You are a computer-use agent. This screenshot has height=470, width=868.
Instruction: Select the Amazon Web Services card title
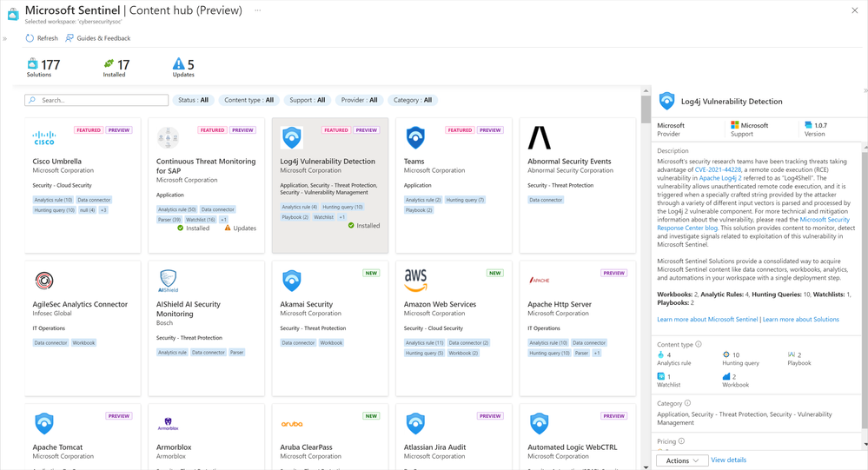(x=440, y=304)
